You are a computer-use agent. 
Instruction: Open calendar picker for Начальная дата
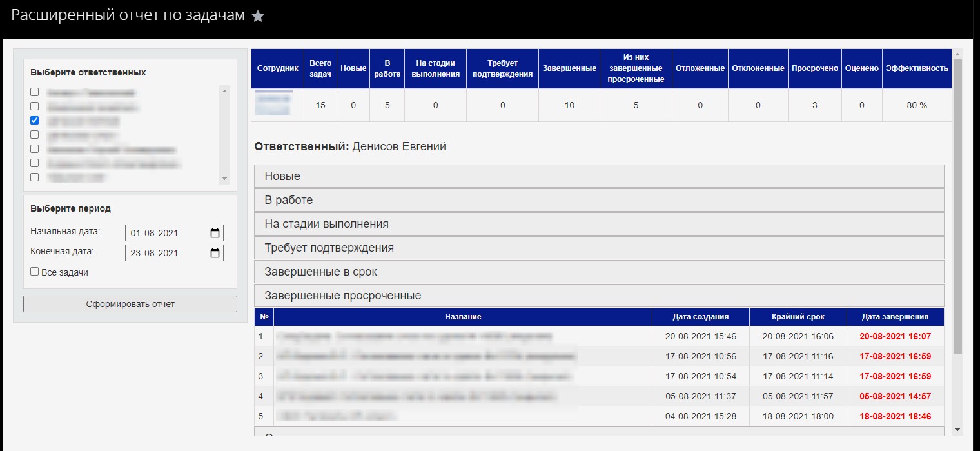(215, 233)
